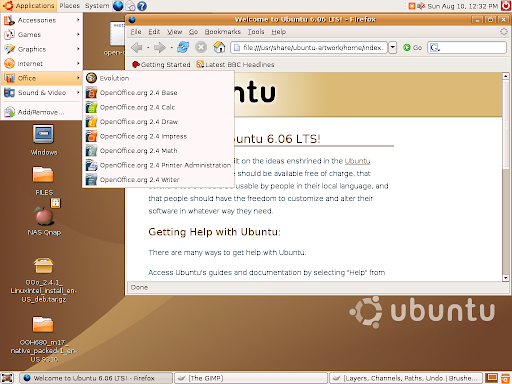Open the Latest BBC Headlines feed bookmark
The height and width of the screenshot is (384, 512).
[235, 64]
